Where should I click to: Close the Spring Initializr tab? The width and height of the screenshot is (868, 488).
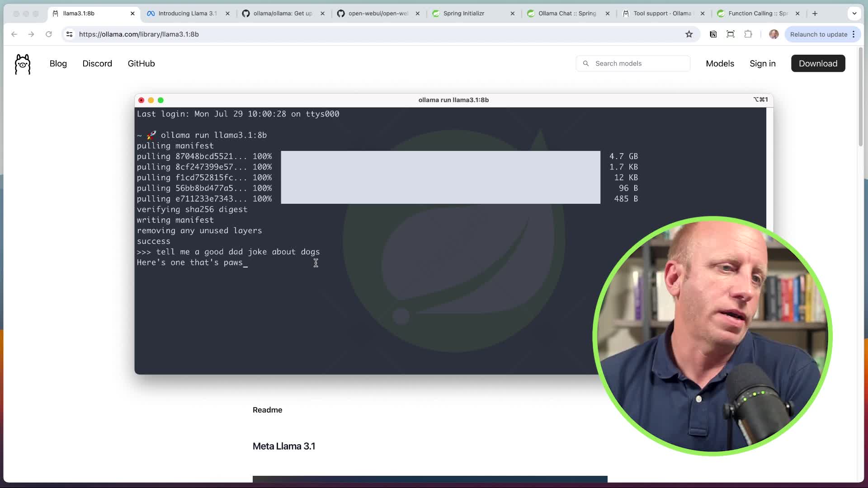click(x=512, y=14)
